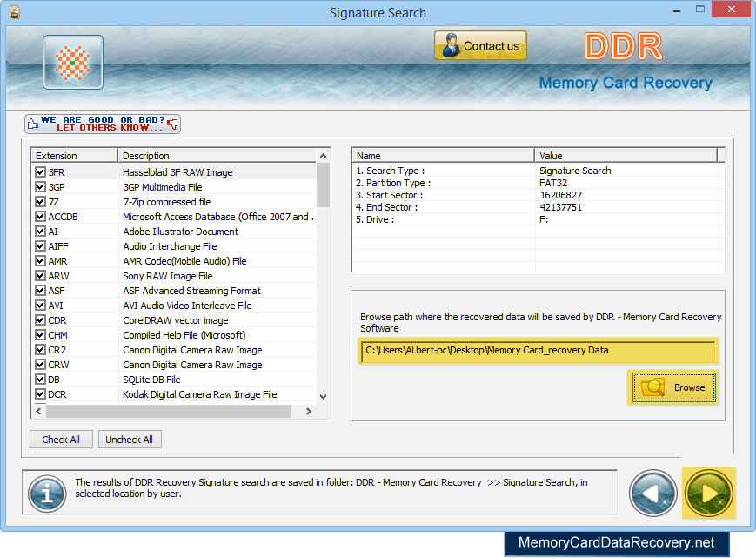Select 'Hasselblad 3F RAW Image' description
The image size is (756, 558).
[177, 172]
